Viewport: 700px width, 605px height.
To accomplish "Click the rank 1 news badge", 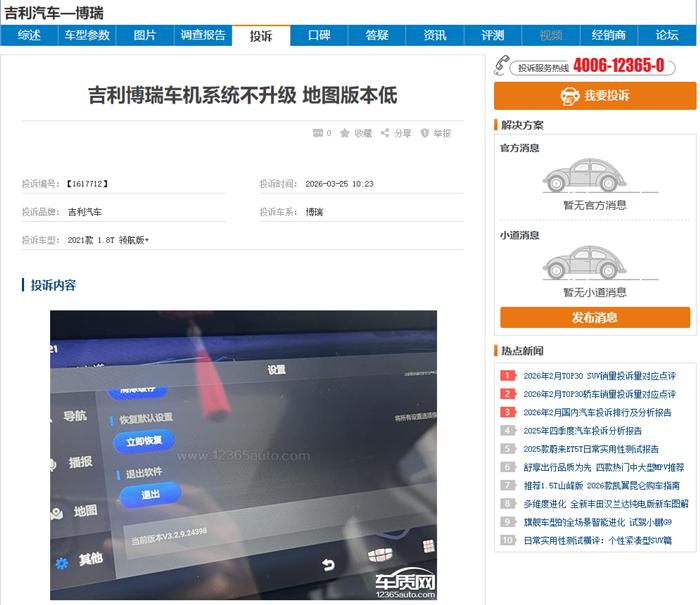I will pos(508,376).
